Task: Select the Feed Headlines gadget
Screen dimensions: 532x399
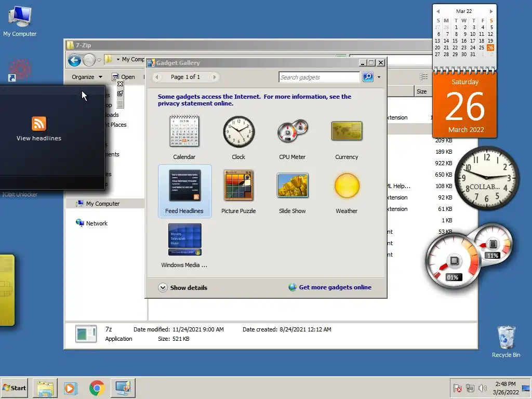Action: coord(184,191)
